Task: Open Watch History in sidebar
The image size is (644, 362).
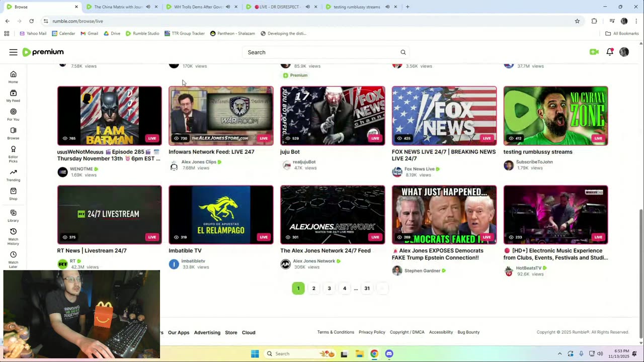Action: 13,237
